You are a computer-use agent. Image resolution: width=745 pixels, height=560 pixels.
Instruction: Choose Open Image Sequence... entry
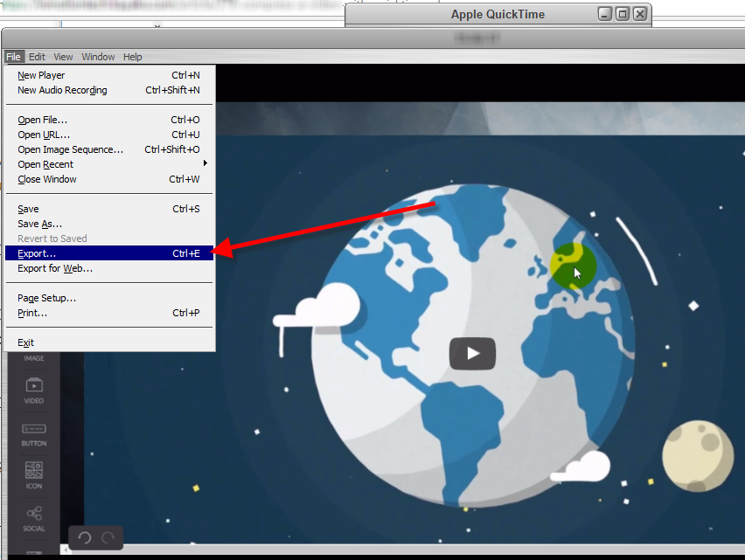click(70, 149)
